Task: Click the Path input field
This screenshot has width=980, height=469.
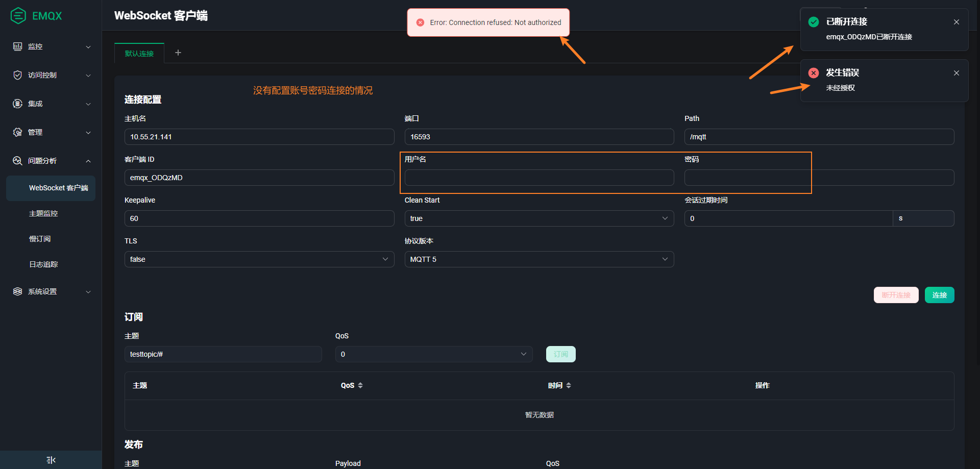Action: click(819, 137)
